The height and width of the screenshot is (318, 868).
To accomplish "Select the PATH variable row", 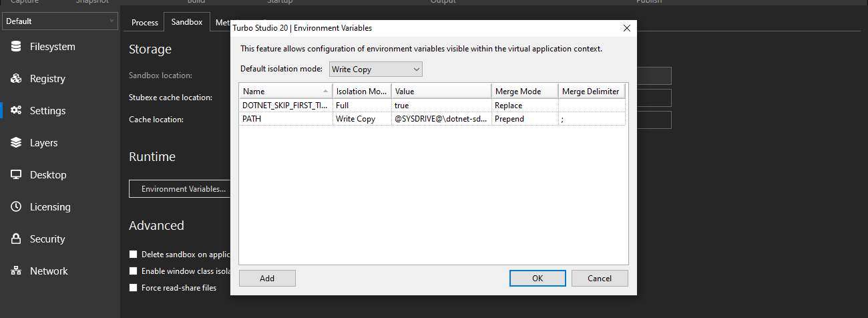I will click(x=287, y=119).
